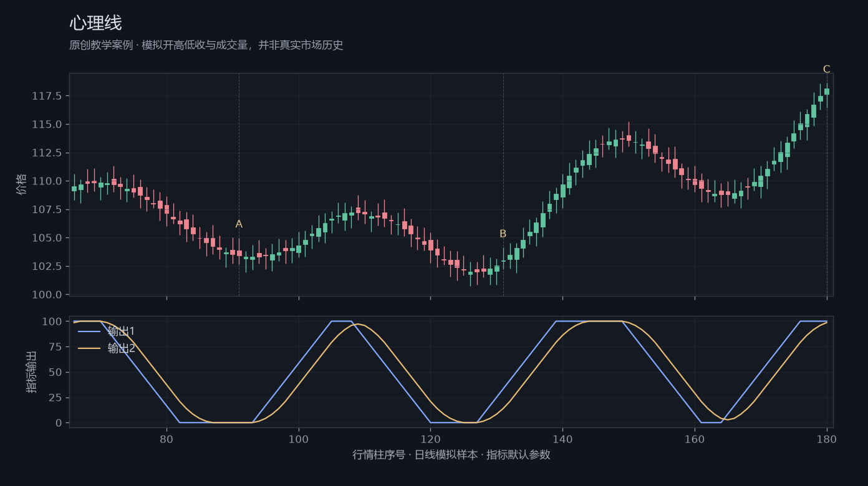
Task: Click the 100.0 price tick label
Action: (x=47, y=295)
